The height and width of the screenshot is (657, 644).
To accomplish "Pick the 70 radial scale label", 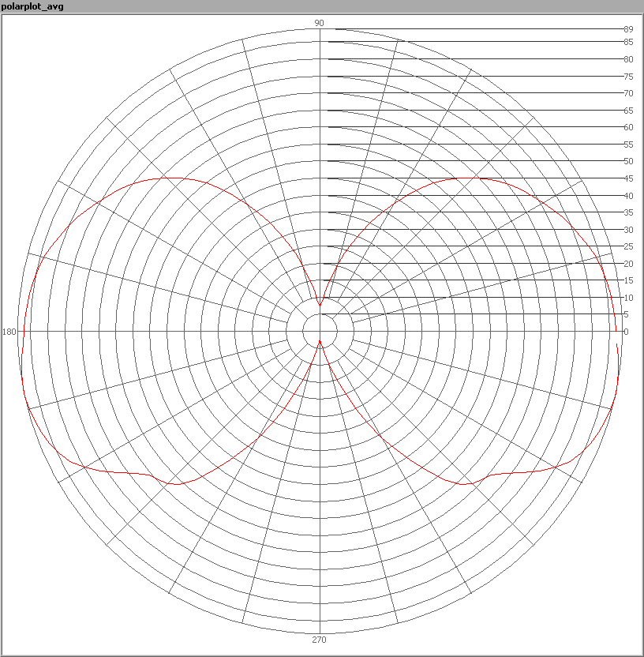I will pos(628,93).
